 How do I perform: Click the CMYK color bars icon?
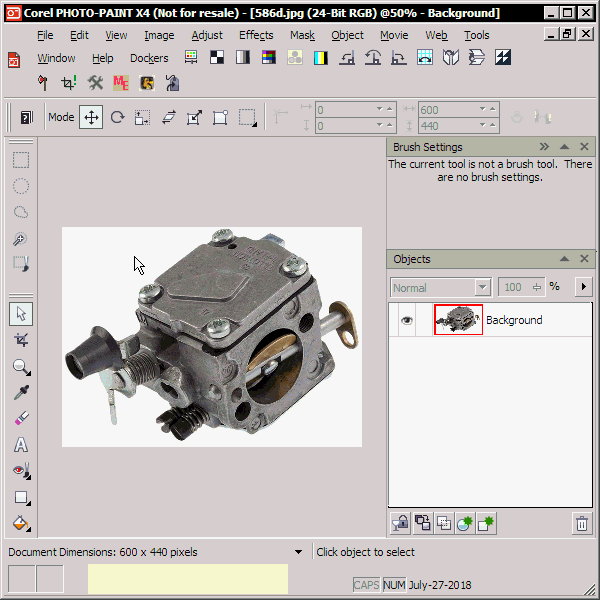coord(321,57)
